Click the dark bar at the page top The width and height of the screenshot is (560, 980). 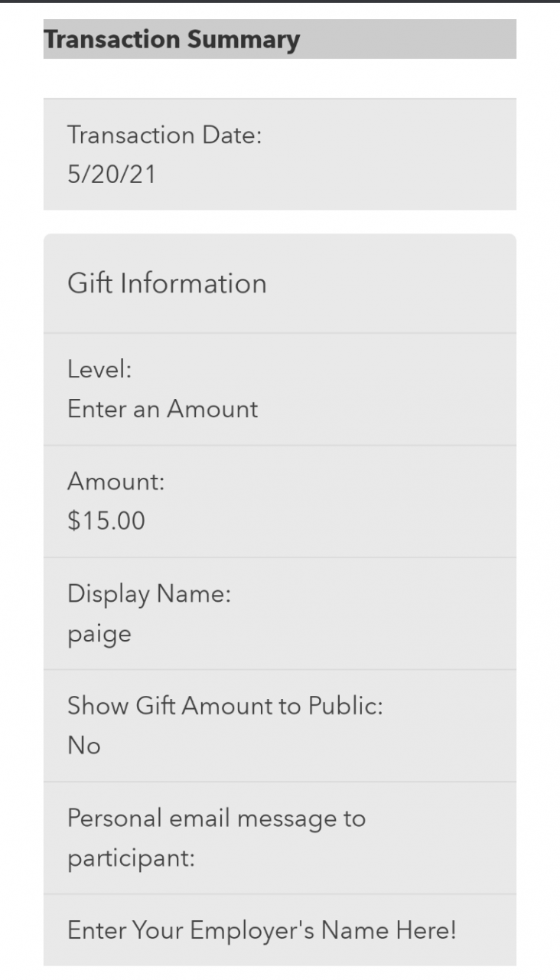(x=280, y=2)
